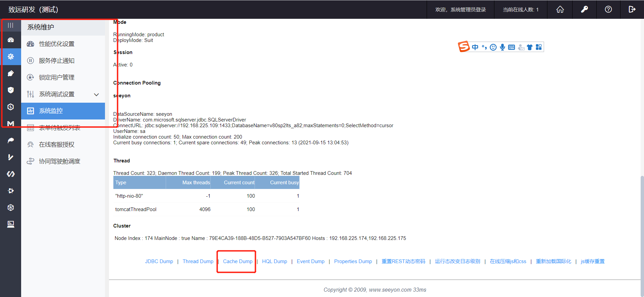The image size is (644, 297).
Task: Click the Max threads column header
Action: click(188, 183)
